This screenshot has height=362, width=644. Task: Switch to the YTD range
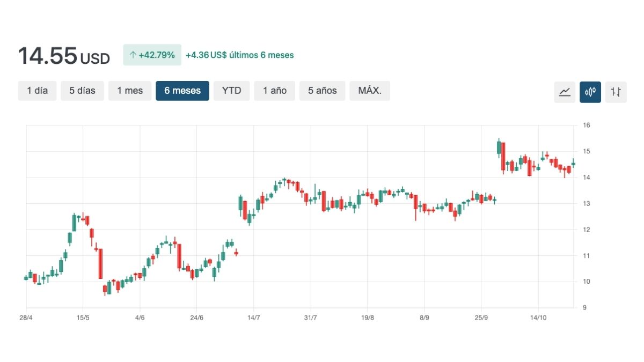(x=231, y=91)
